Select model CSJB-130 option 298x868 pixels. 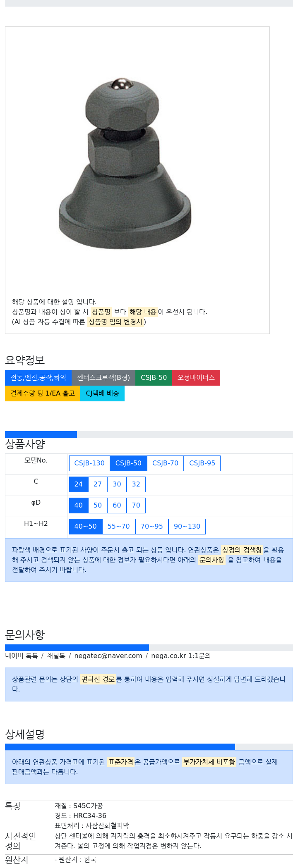(x=89, y=463)
